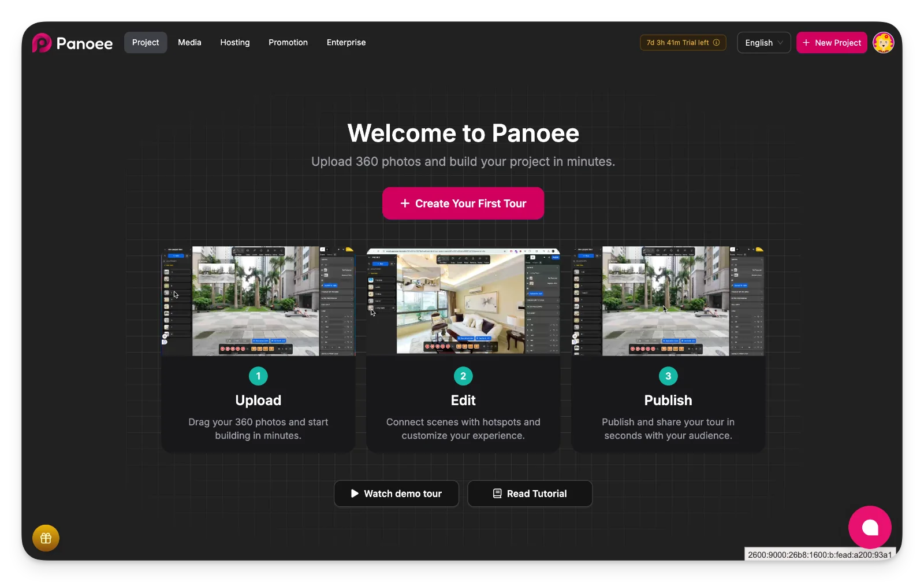Expand the English language dropdown
Screen dimensions: 924x582
click(763, 43)
